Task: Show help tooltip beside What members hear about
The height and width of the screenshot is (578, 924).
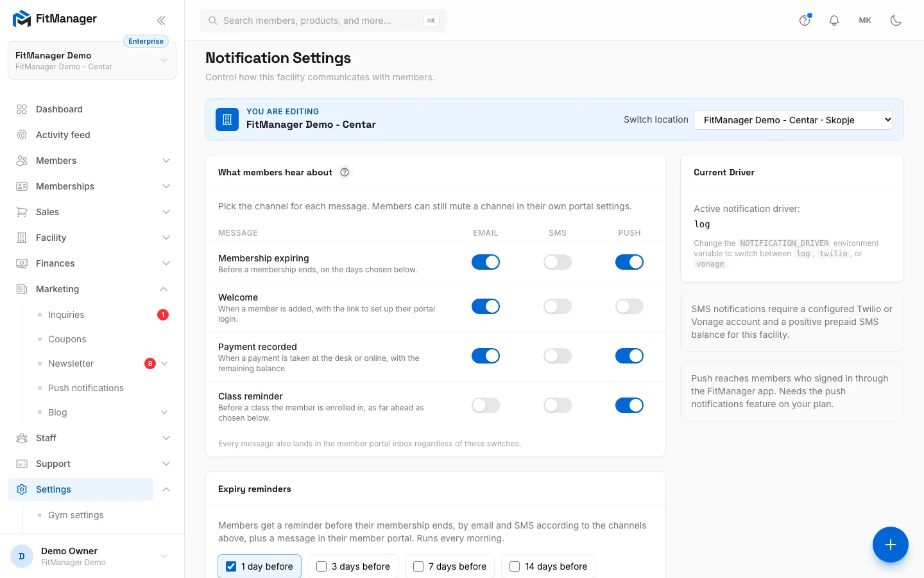Action: (345, 172)
